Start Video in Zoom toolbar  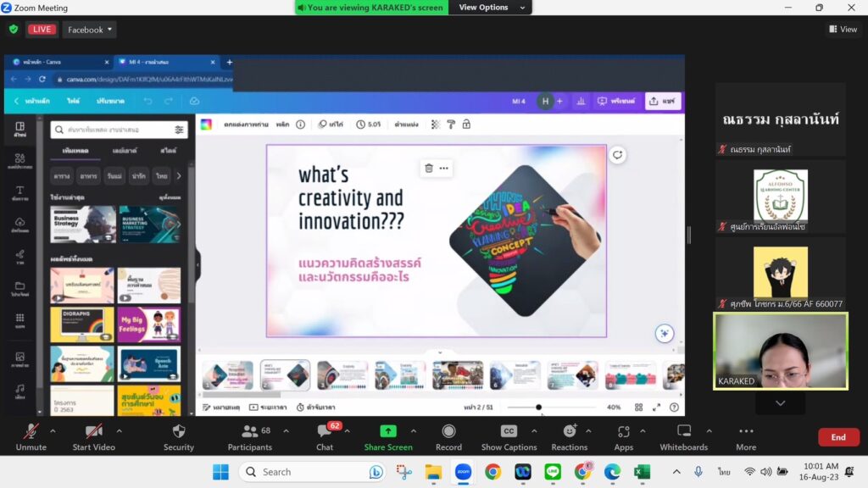coord(93,436)
